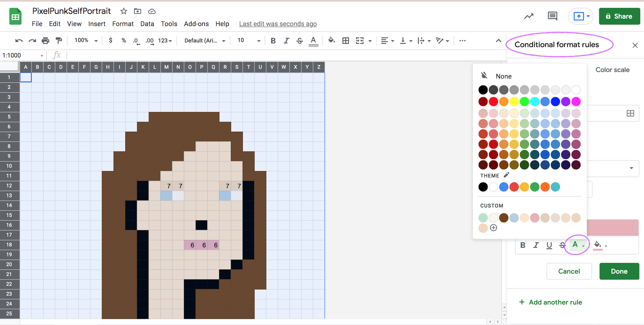Image resolution: width=644 pixels, height=325 pixels.
Task: Click the Done button
Action: [x=619, y=271]
